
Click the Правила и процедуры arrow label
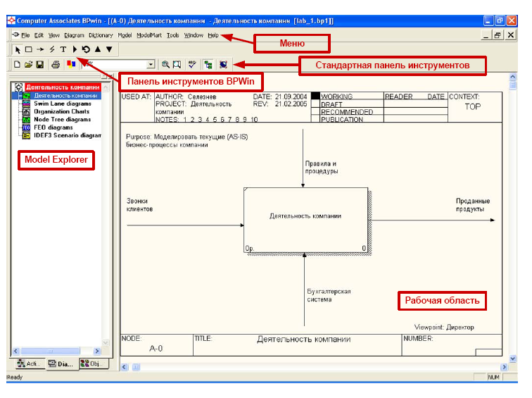tap(322, 167)
